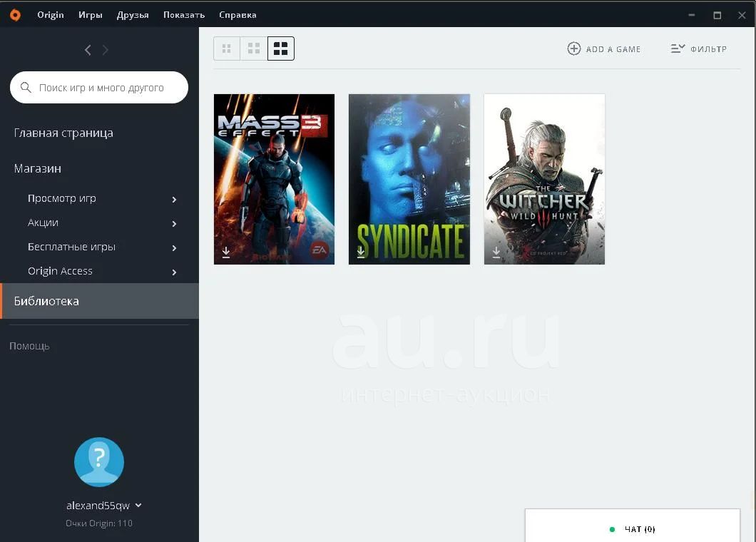
Task: Click the user avatar picture
Action: 99,462
